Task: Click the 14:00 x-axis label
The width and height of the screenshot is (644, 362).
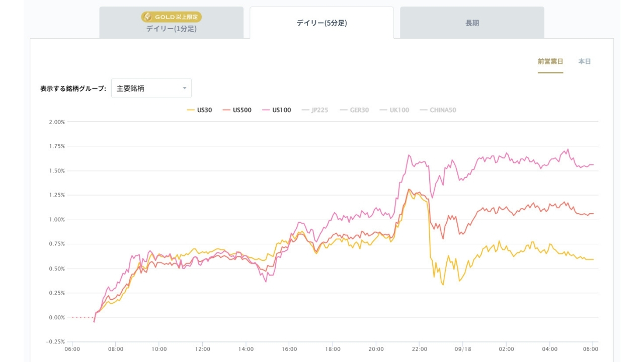Action: pos(246,349)
